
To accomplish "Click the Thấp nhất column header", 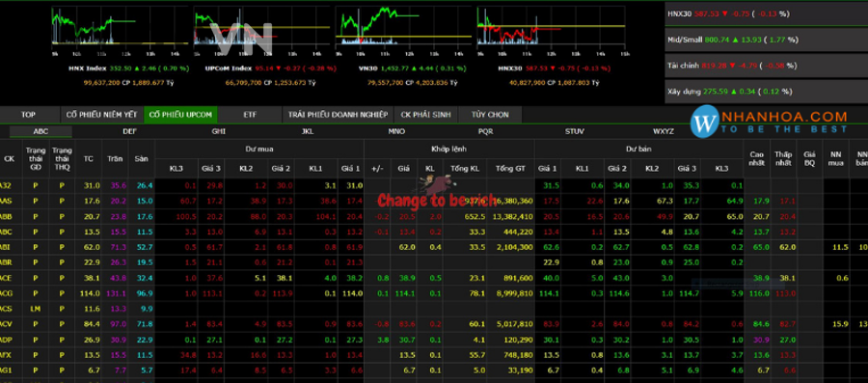I will point(783,159).
